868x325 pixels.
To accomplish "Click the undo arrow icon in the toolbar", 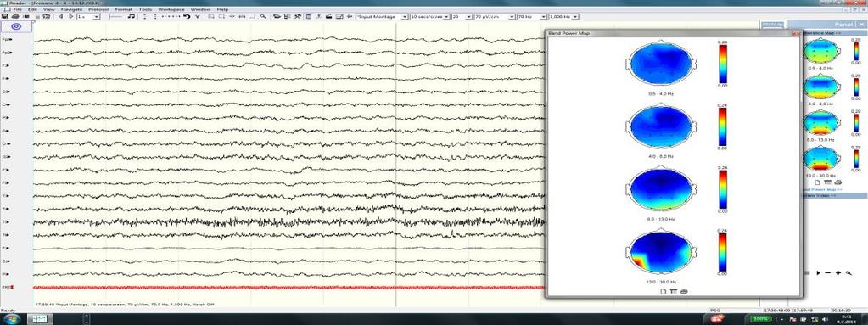I will click(187, 17).
